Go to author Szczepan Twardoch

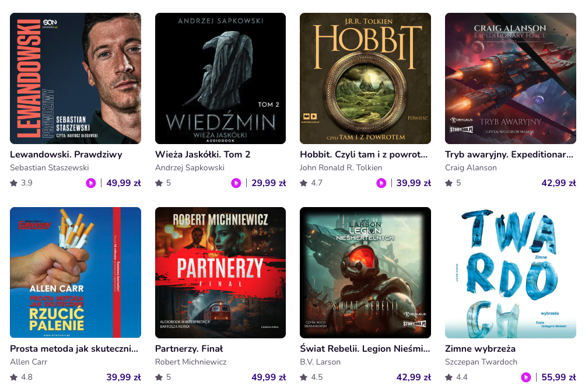(x=481, y=362)
